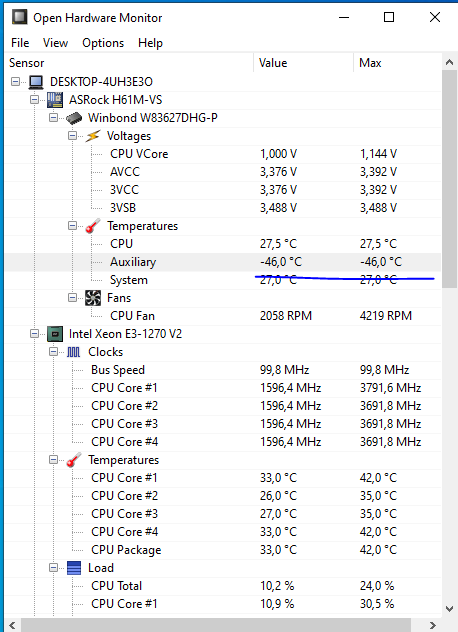Click the Winbond W83627DHG-P chip icon
The image size is (458, 632).
tap(74, 118)
